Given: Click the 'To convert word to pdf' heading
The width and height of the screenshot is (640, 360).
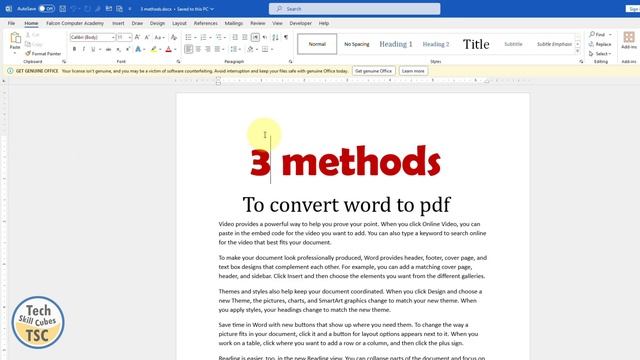Looking at the screenshot, I should tap(347, 205).
